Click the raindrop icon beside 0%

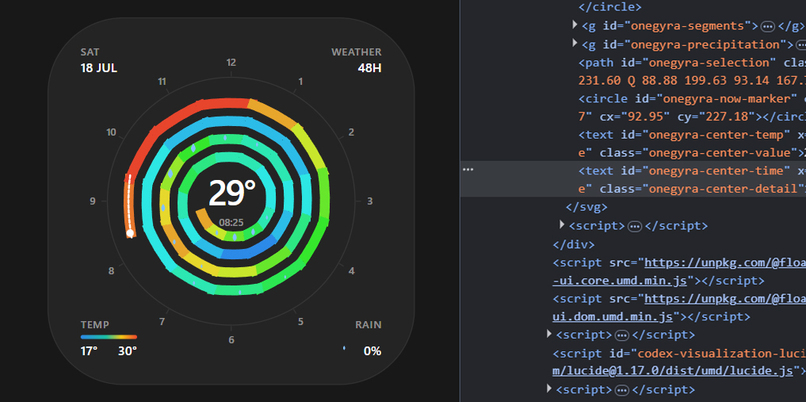coord(344,349)
